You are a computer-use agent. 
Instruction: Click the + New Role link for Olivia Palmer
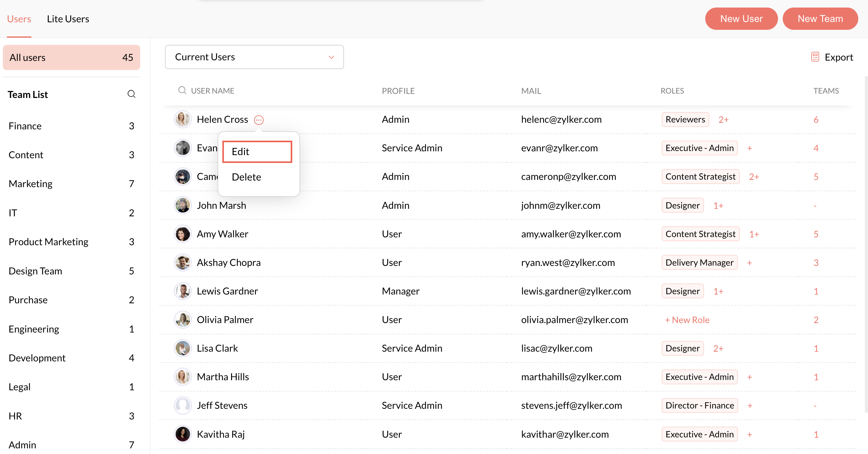pos(687,320)
